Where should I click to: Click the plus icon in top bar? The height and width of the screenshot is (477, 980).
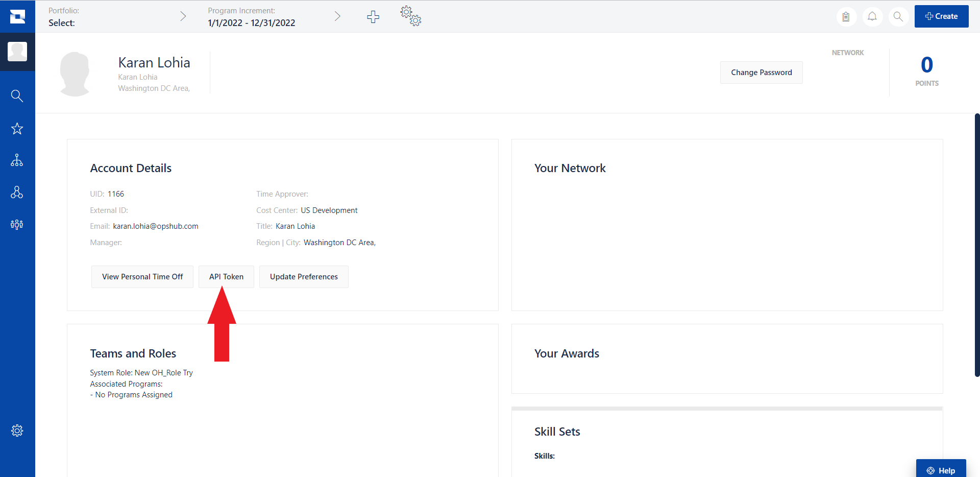click(x=373, y=16)
